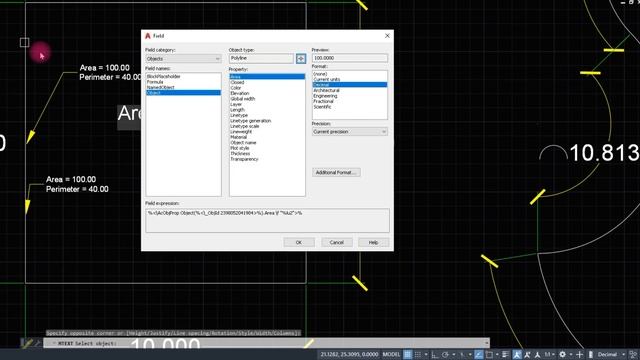Click the AutoCAD logo in Field title bar
The height and width of the screenshot is (360, 640).
(148, 36)
